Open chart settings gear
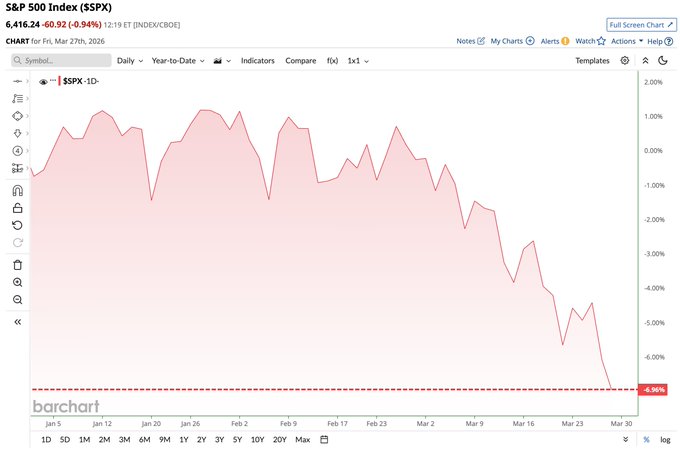This screenshot has width=680, height=451. 624,60
